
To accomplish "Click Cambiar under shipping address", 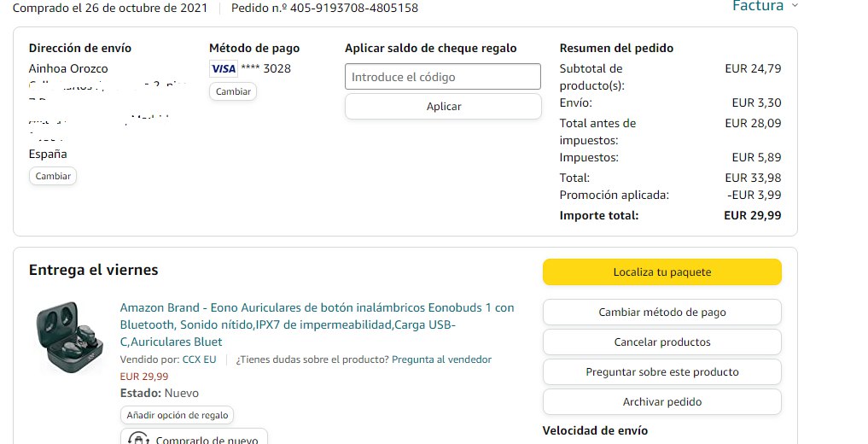I will 53,176.
